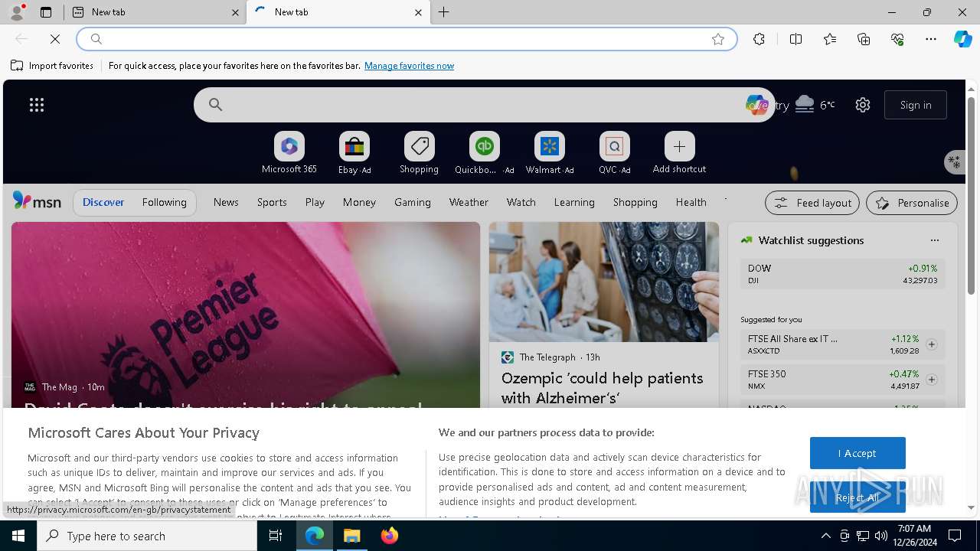
Task: Launch the Copilot sidebar icon
Action: click(962, 39)
